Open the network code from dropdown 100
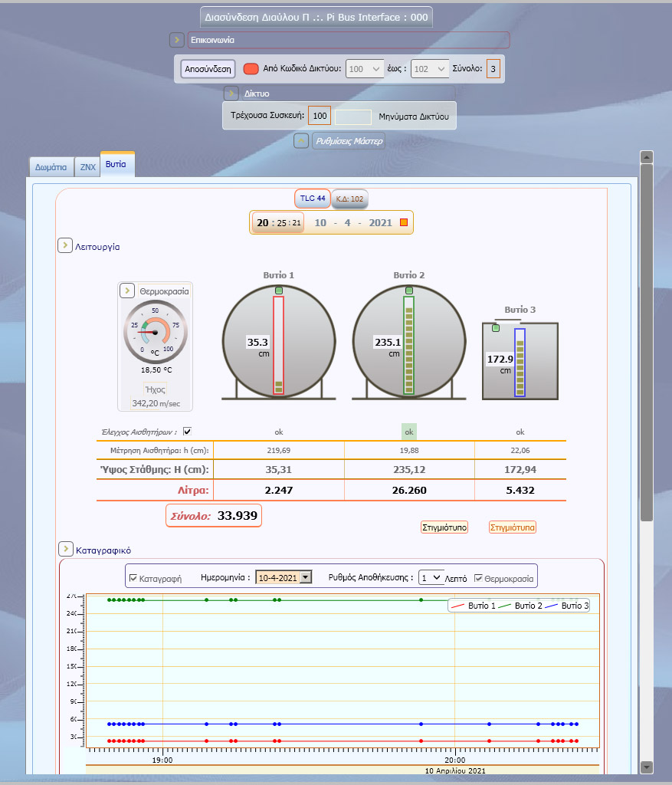This screenshot has width=672, height=785. pos(365,68)
